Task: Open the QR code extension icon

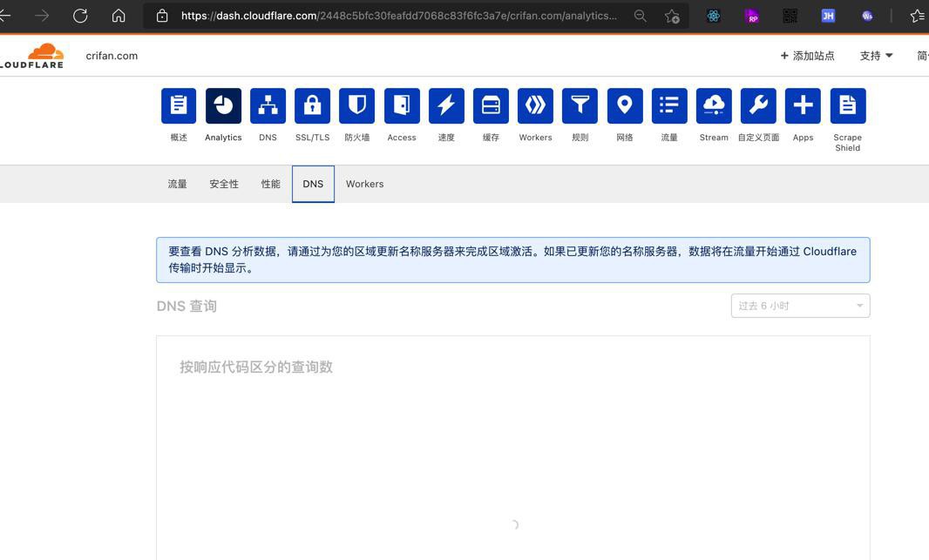Action: click(790, 16)
